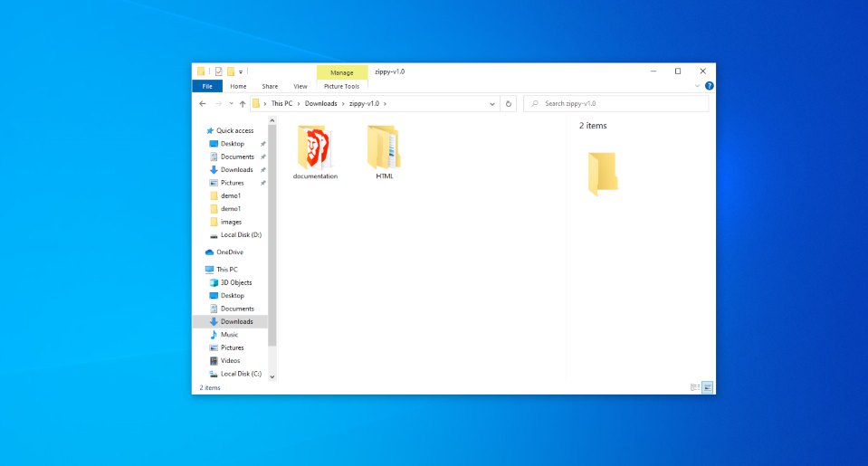Click the Search zippy-v1.0 field
This screenshot has height=466, width=868.
click(616, 103)
